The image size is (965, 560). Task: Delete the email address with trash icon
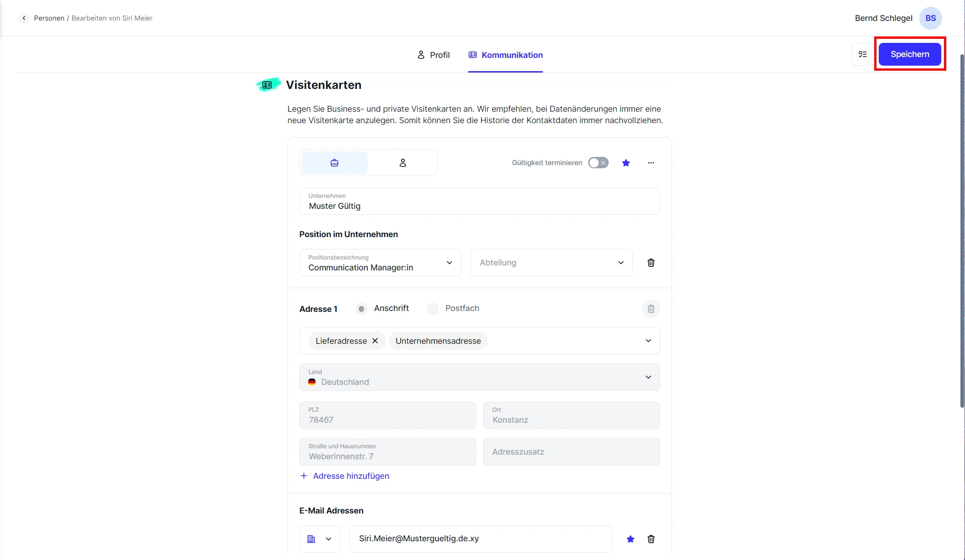(651, 539)
